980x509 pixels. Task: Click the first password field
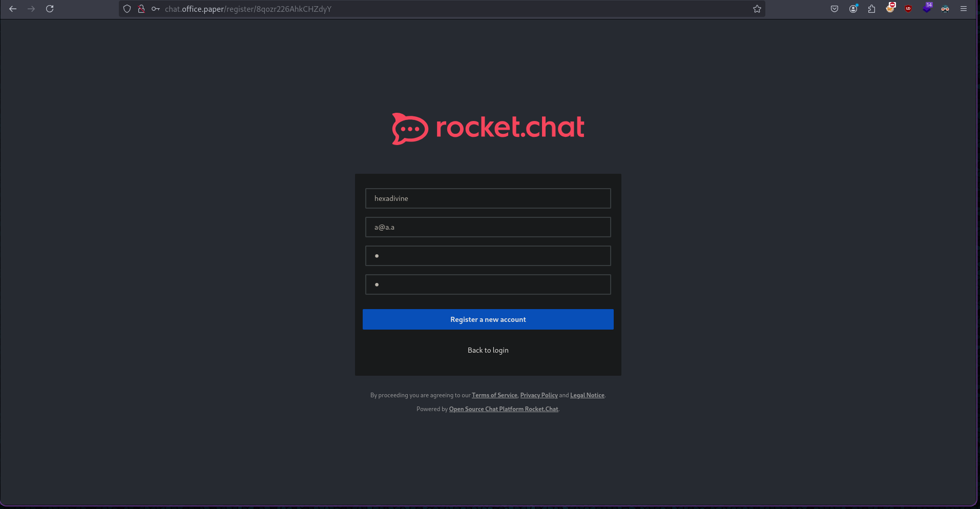pyautogui.click(x=488, y=256)
